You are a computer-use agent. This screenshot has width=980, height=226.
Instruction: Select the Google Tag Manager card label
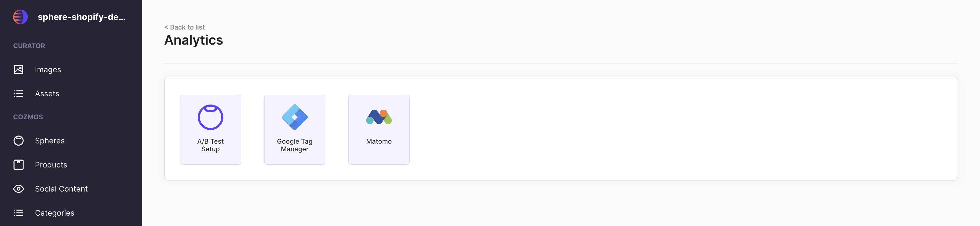click(294, 145)
